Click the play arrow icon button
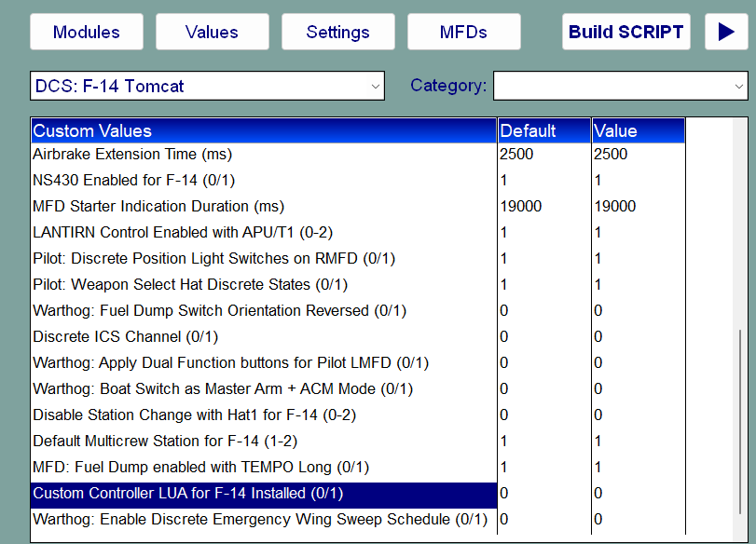This screenshot has width=756, height=544. (726, 32)
